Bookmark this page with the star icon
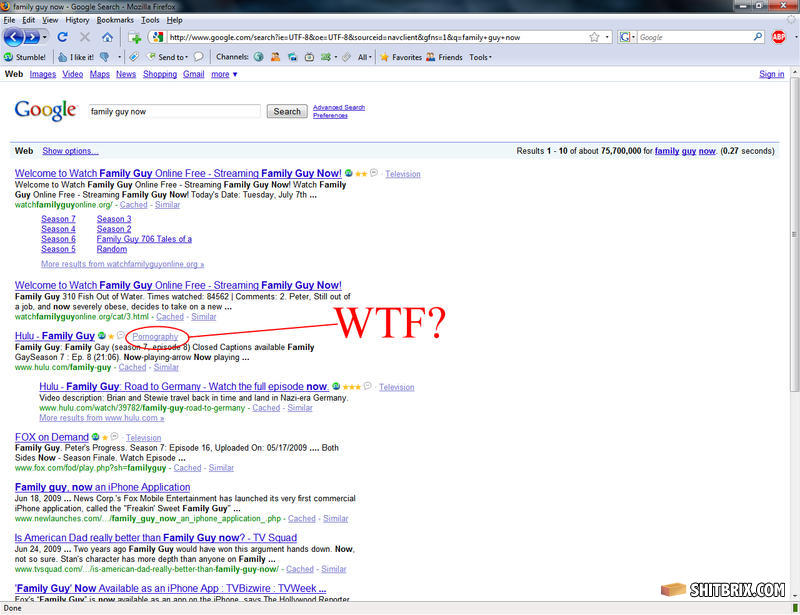The width and height of the screenshot is (800, 615). (594, 37)
